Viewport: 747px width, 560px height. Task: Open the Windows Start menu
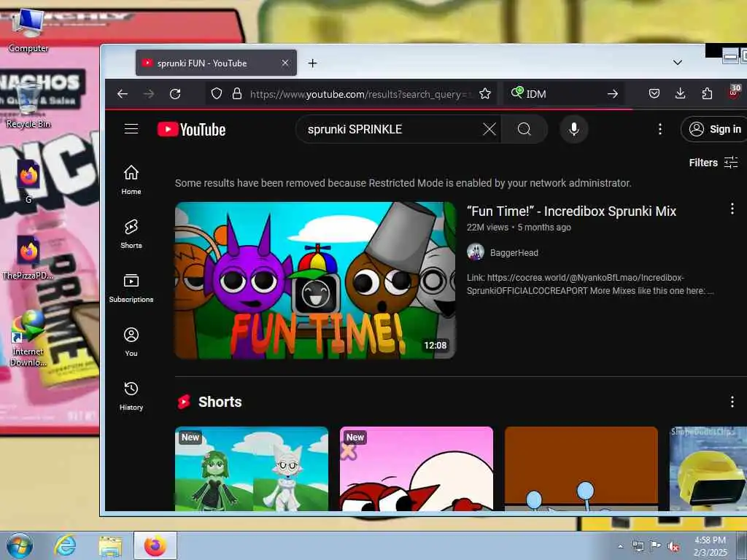point(20,545)
